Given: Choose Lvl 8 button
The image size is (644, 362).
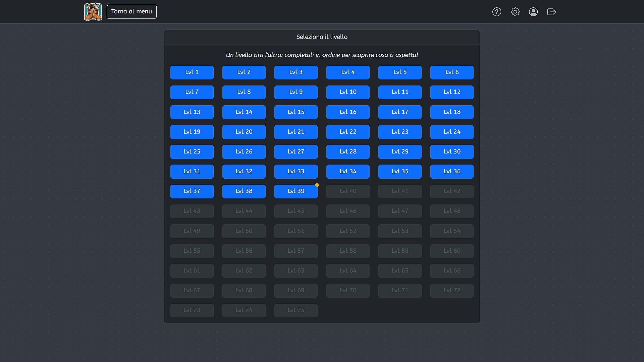Looking at the screenshot, I should (244, 92).
